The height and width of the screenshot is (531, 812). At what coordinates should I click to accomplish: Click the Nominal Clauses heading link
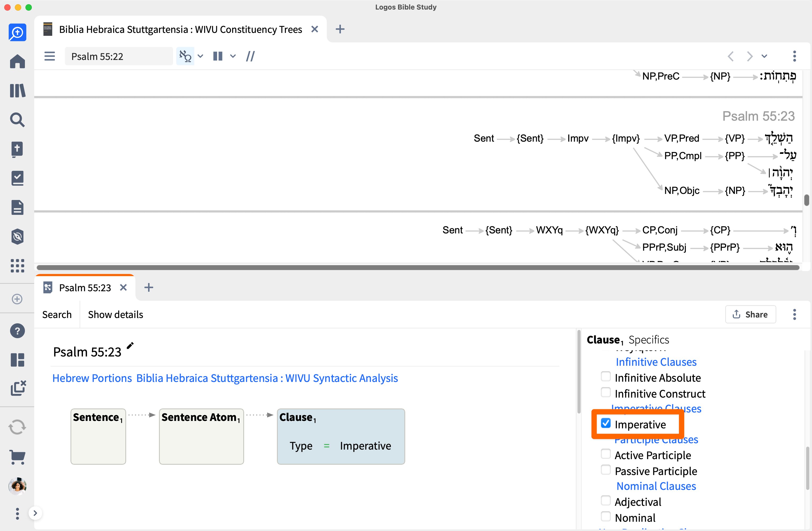pyautogui.click(x=656, y=486)
